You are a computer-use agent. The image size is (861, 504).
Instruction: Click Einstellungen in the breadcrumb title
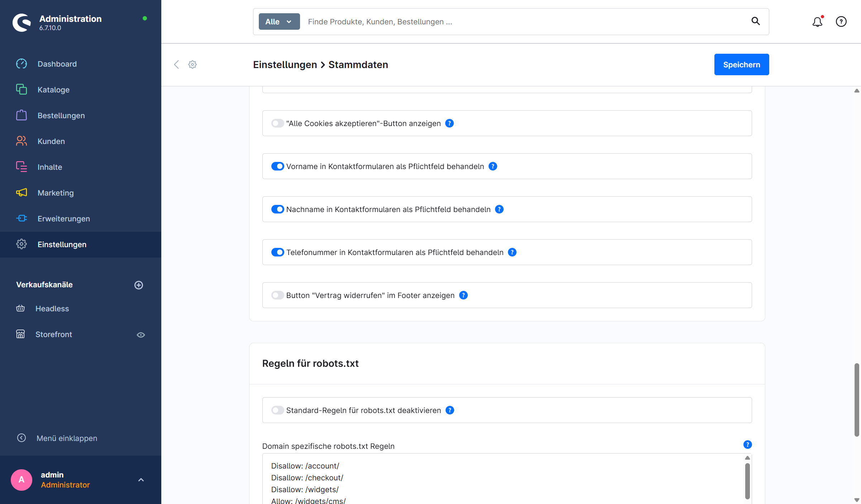[x=285, y=64]
